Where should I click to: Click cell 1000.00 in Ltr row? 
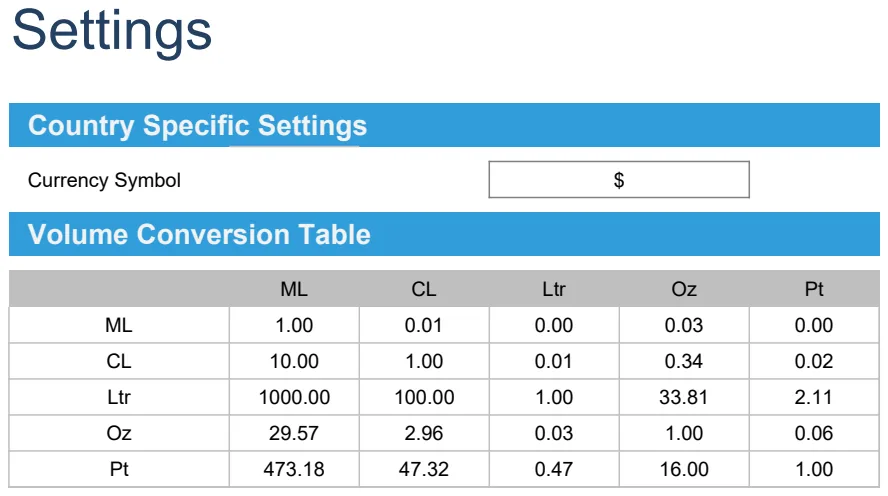click(294, 397)
